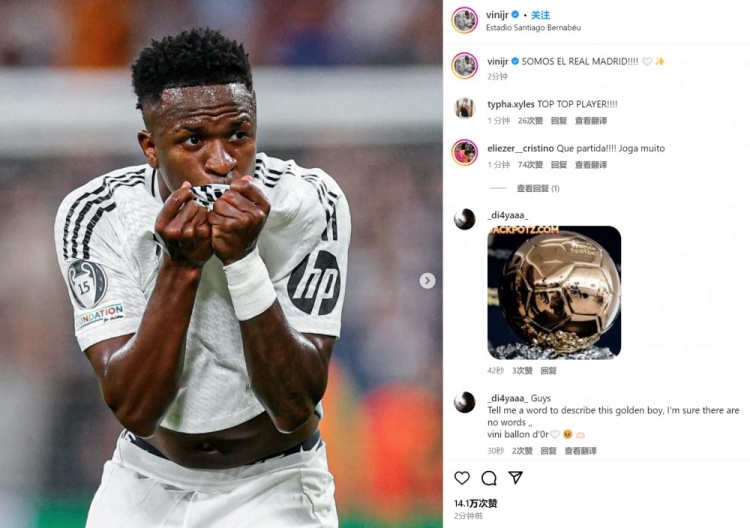Screen dimensions: 750x528
Task: Open the _di4yaaa_ username above image
Action: pyautogui.click(x=507, y=215)
